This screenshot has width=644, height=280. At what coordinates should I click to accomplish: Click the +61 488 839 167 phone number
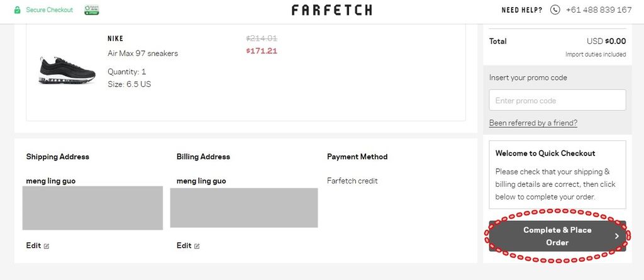pos(599,10)
